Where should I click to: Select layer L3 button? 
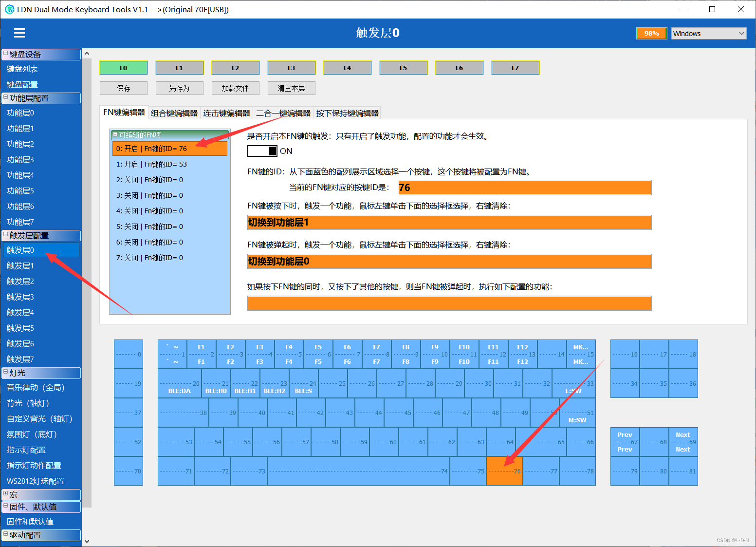point(292,68)
